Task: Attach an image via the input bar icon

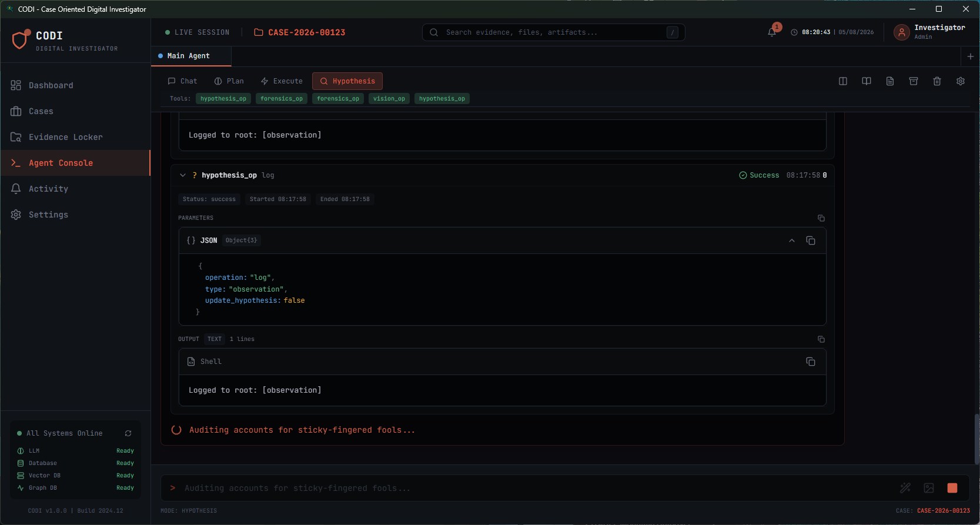Action: (x=929, y=488)
